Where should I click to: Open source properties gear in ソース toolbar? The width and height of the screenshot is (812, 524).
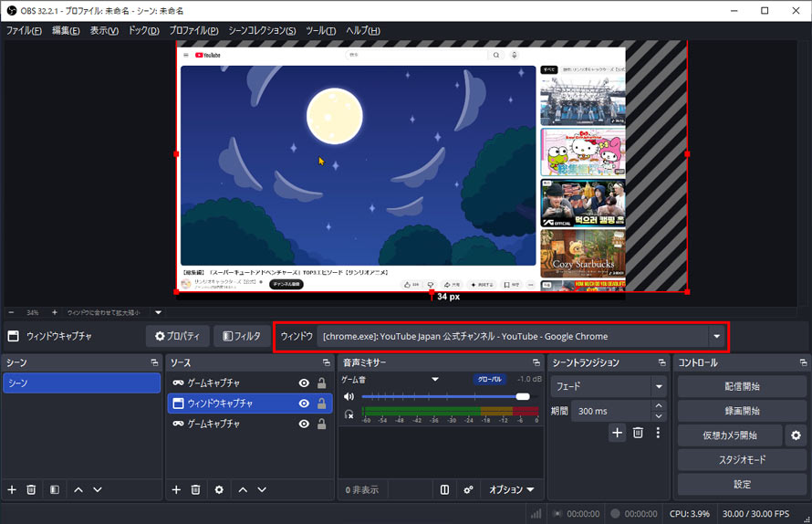point(219,490)
